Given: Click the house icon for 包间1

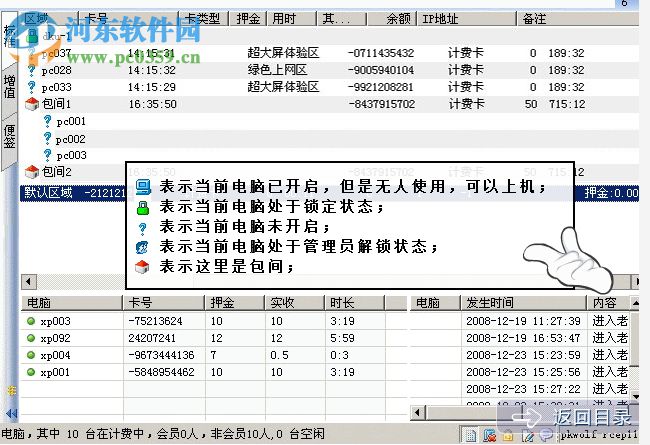Looking at the screenshot, I should [32, 104].
